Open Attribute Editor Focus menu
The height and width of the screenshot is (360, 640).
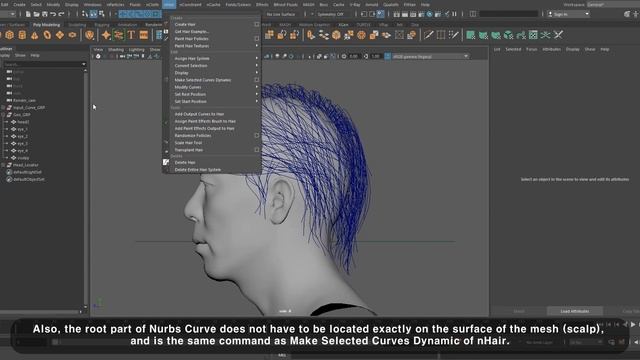(x=531, y=49)
